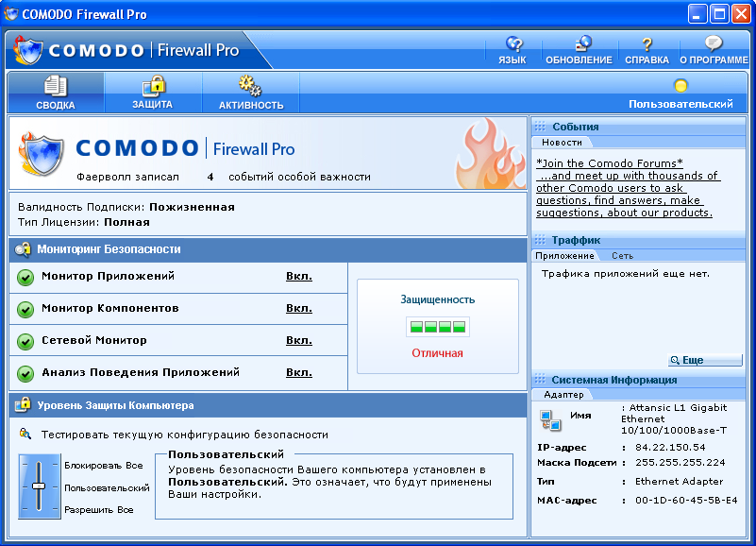The width and height of the screenshot is (756, 546).
Task: Minimize the COMODO Firewall Pro window
Action: coord(697,14)
